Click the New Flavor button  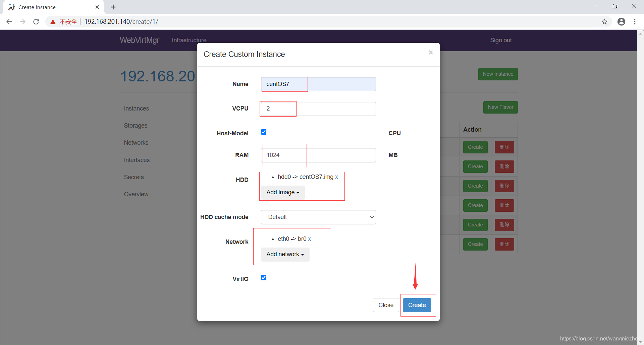(x=500, y=107)
